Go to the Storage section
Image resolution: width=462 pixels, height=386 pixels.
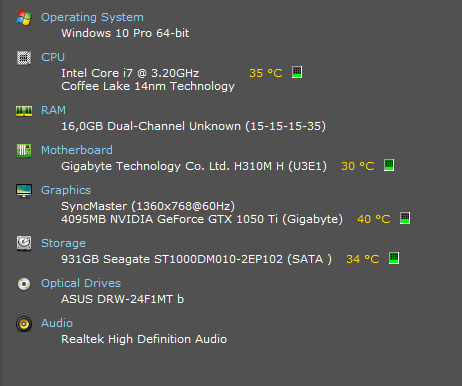63,243
